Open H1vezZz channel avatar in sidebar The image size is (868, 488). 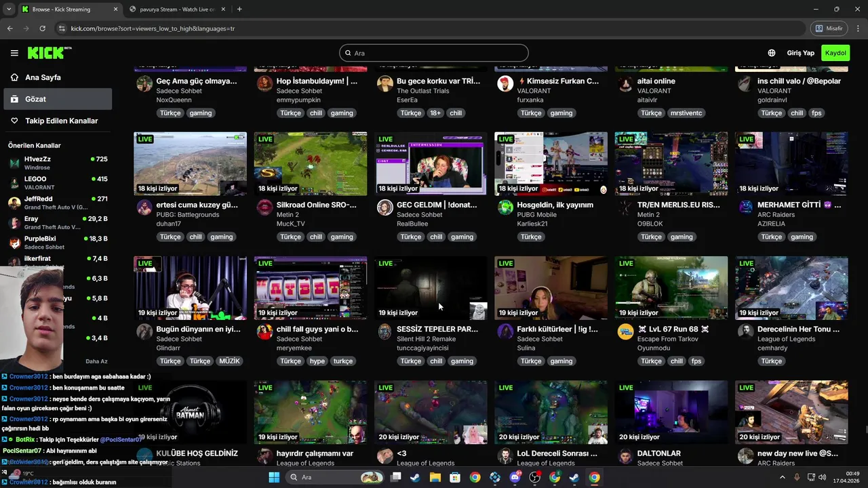[x=14, y=163]
